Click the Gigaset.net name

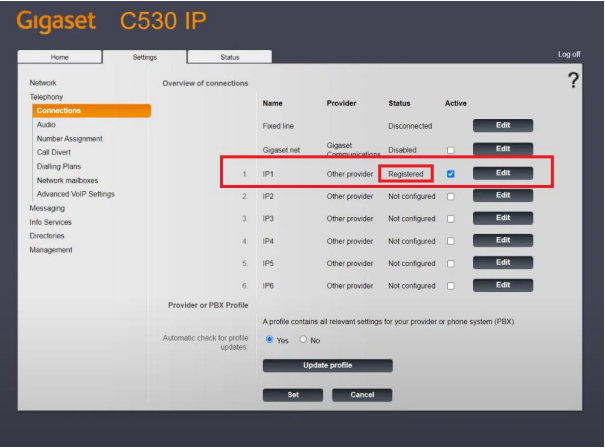click(x=281, y=150)
